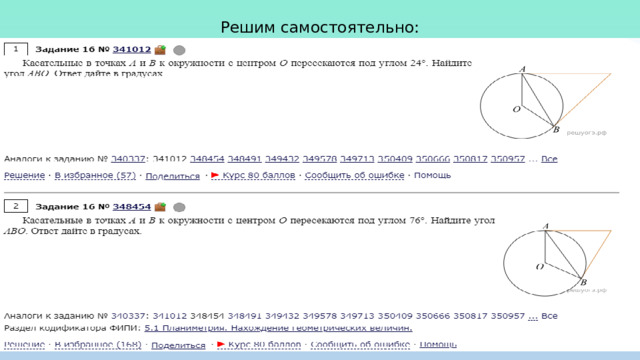The width and height of the screenshot is (640, 360).
Task: Open the circle diagram of task 1
Action: [x=545, y=102]
